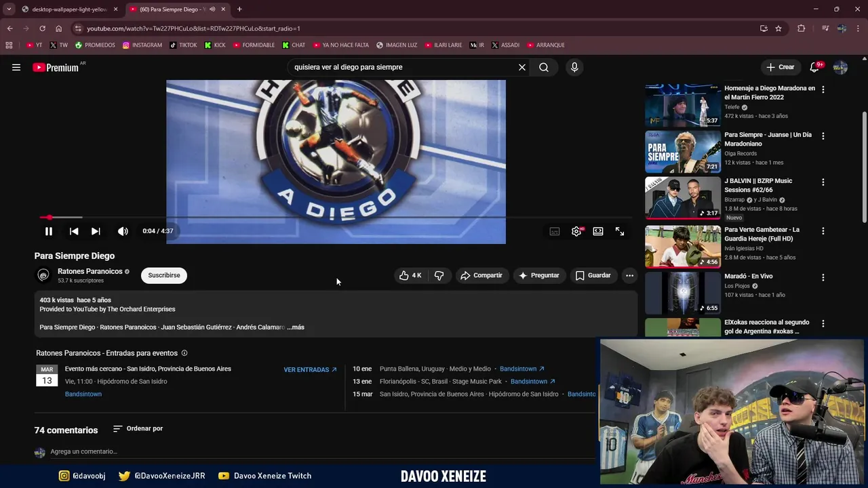
Task: Open J BALVIN BZRP Music Sessions thumbnail
Action: pos(683,198)
